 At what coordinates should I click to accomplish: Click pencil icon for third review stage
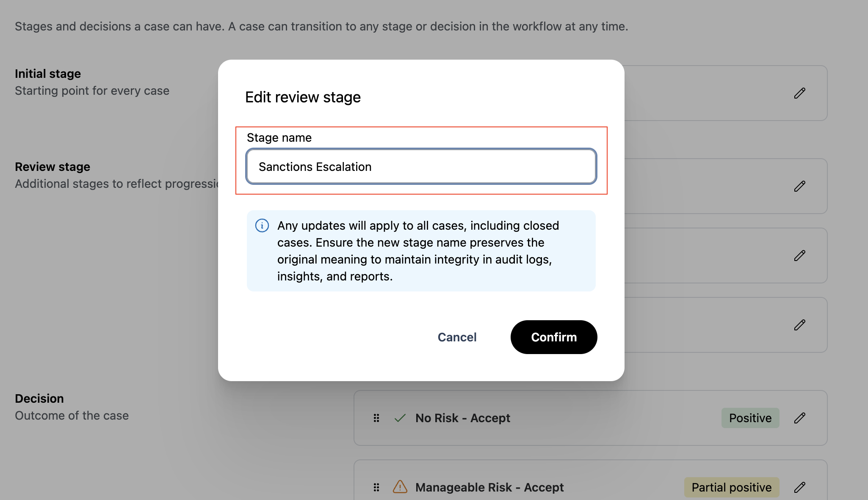tap(799, 325)
